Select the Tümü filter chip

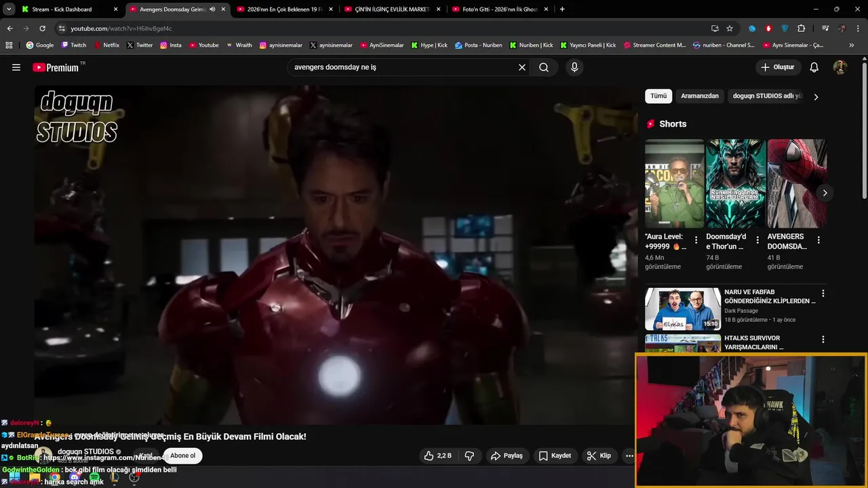tap(658, 96)
